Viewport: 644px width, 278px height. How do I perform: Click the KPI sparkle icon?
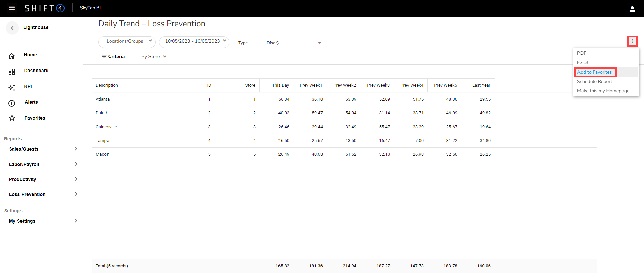click(x=12, y=87)
